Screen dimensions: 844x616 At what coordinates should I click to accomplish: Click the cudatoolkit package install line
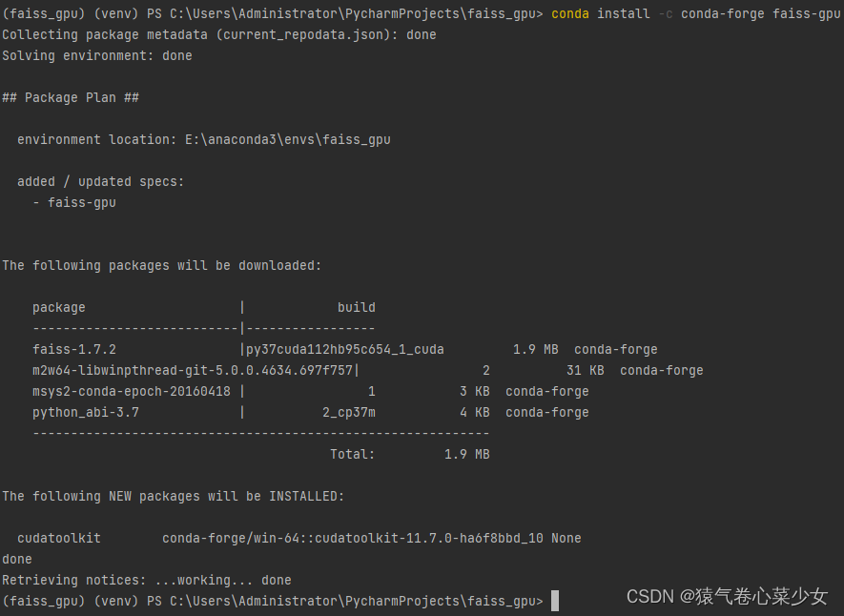pyautogui.click(x=58, y=538)
